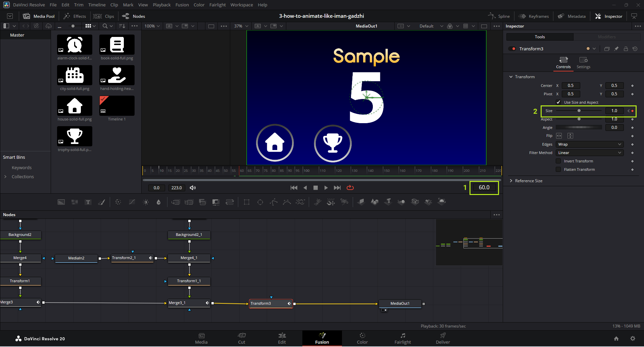Uncheck Use Size and Aspect

click(558, 102)
